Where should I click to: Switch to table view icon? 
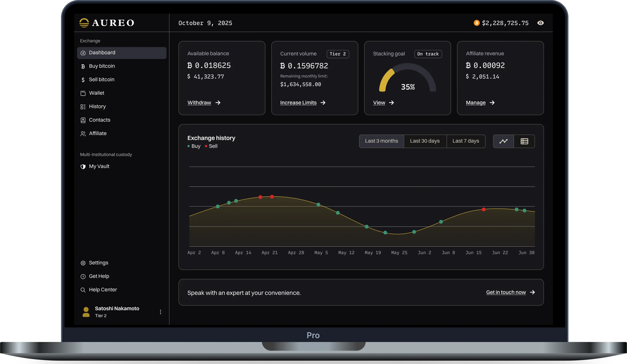tap(524, 141)
